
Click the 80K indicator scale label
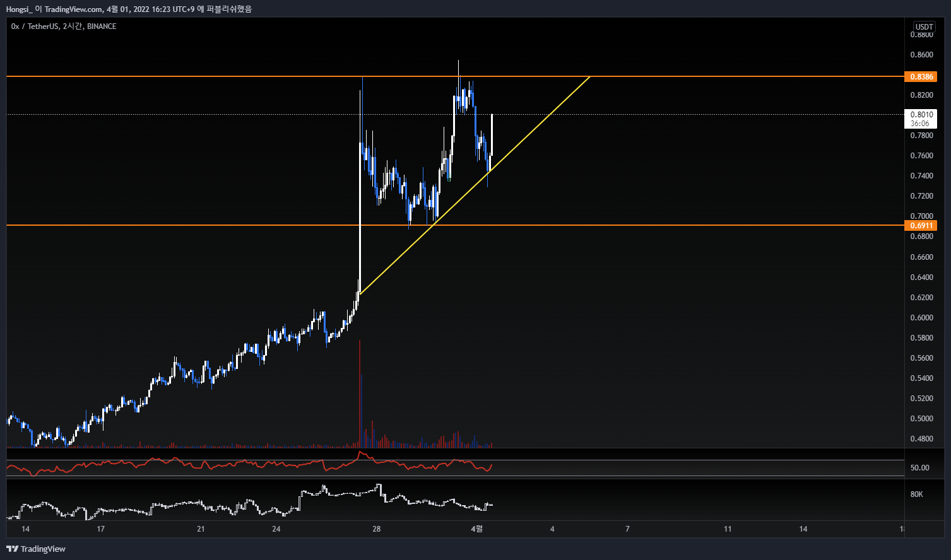(x=917, y=494)
